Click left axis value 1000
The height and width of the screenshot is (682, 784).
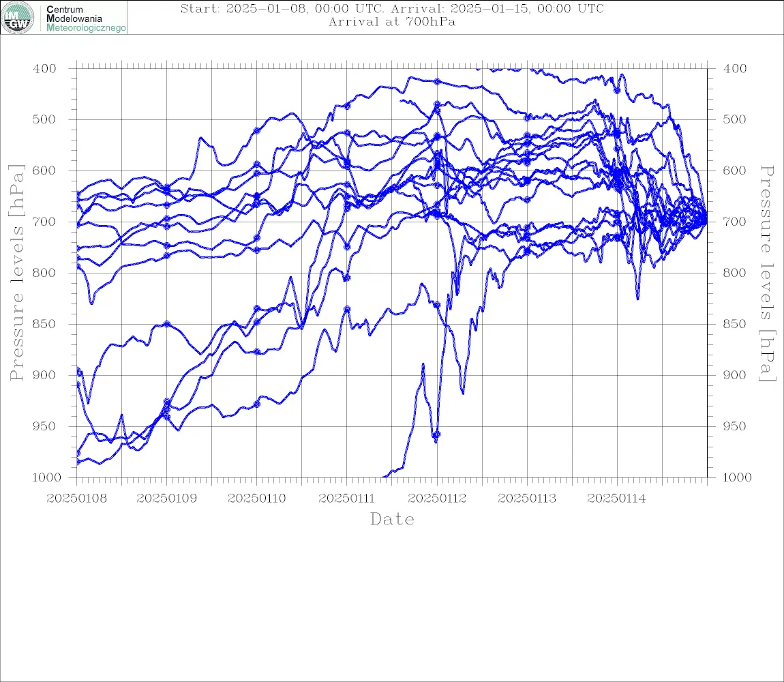(47, 477)
